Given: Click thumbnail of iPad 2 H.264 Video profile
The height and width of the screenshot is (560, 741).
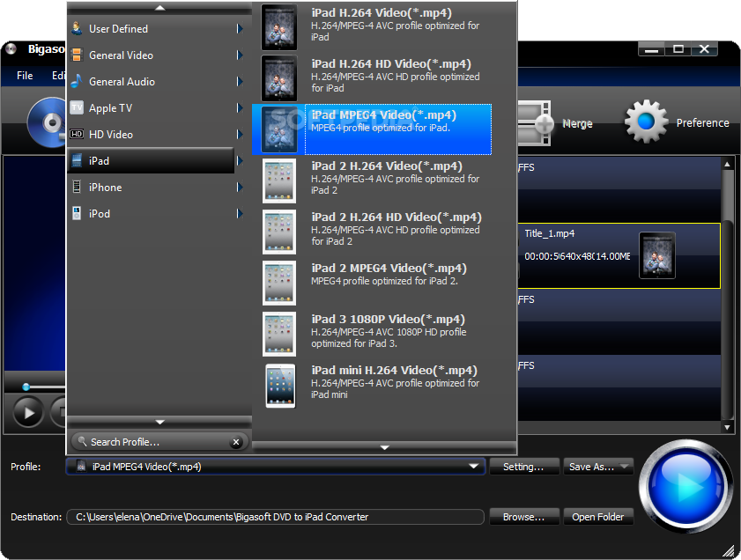Looking at the screenshot, I should [x=279, y=181].
